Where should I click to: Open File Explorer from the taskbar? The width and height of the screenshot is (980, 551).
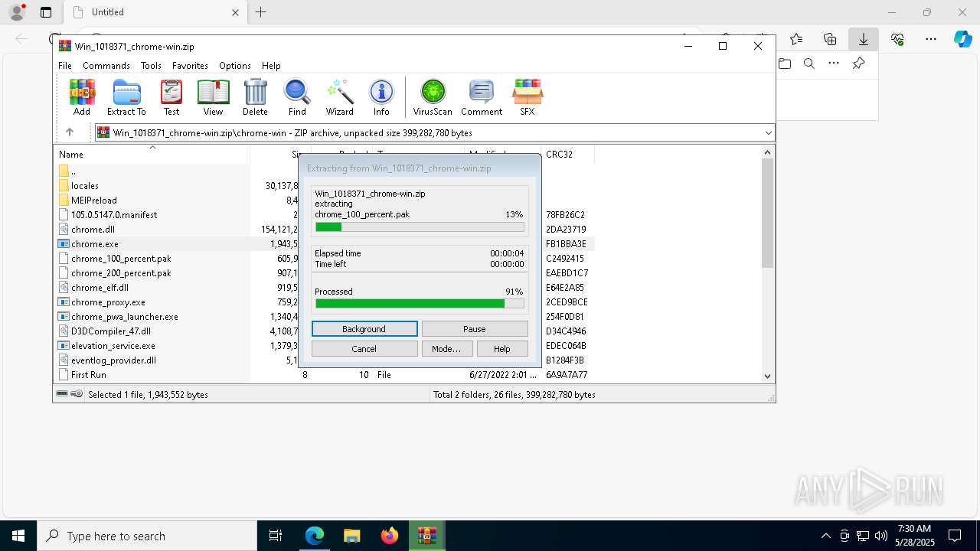coord(351,536)
